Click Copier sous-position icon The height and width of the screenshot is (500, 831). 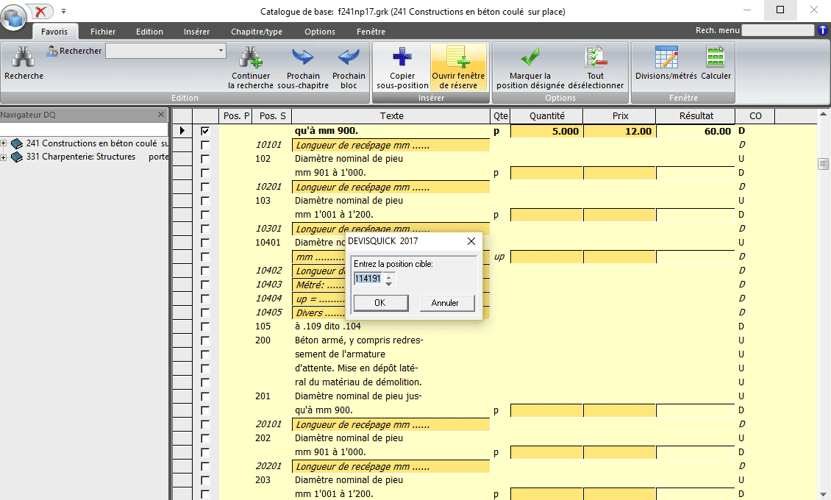402,57
